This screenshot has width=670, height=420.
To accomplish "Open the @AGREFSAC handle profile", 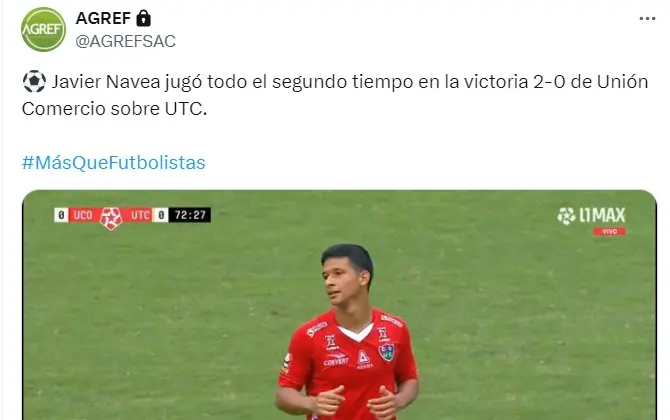I will [x=126, y=41].
